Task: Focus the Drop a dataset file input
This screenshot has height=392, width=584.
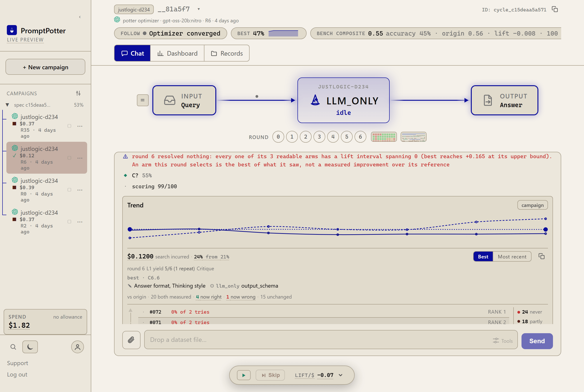Action: pyautogui.click(x=331, y=340)
